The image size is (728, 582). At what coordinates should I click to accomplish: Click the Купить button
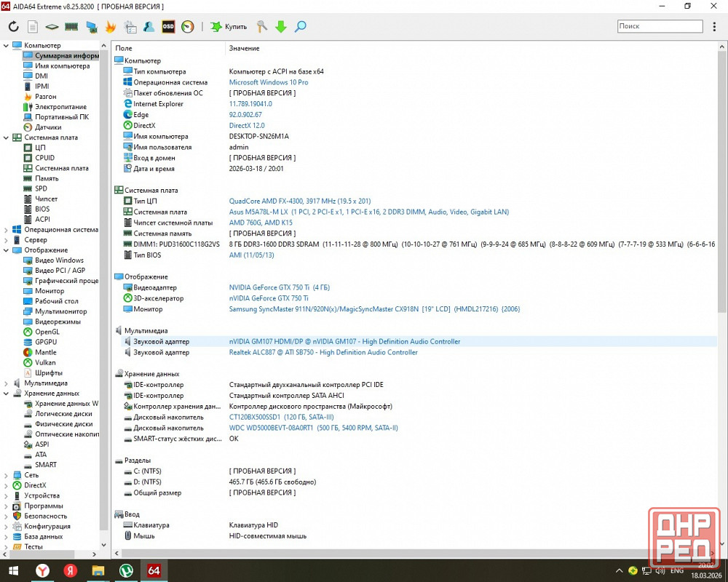point(229,27)
